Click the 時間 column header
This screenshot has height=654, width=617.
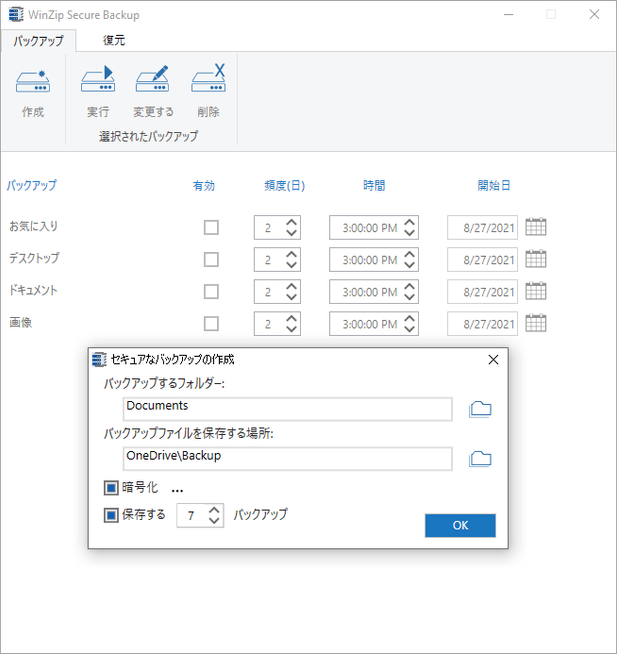[x=374, y=185]
